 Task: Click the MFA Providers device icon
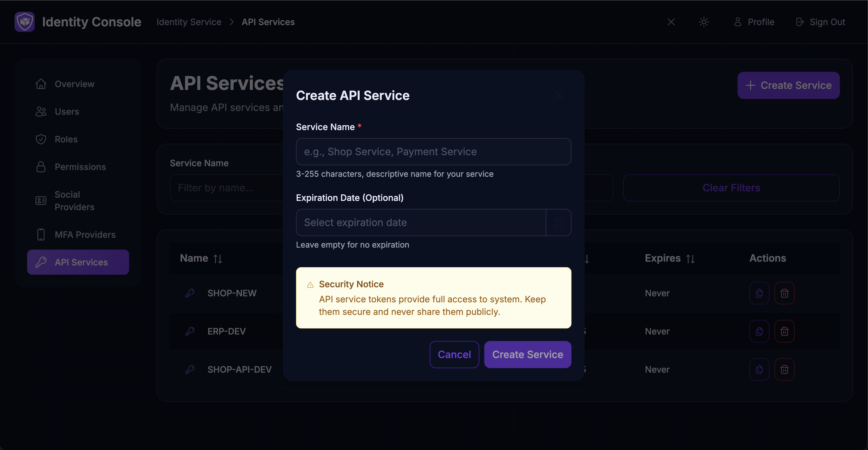pos(41,235)
